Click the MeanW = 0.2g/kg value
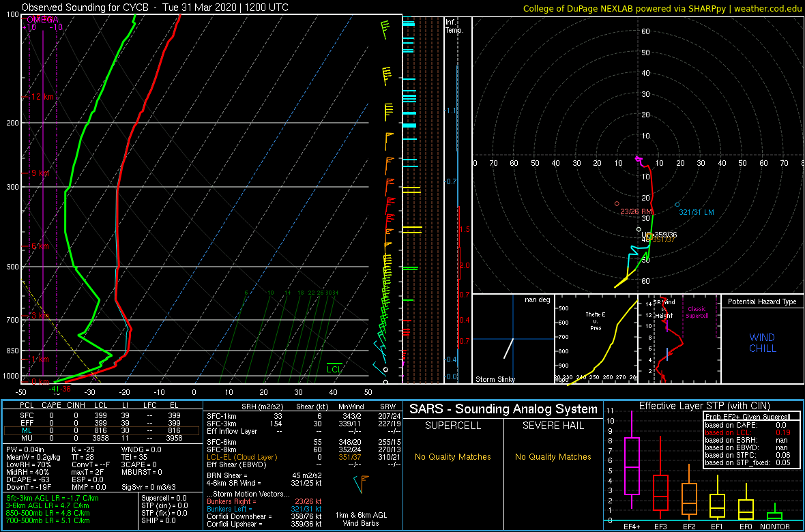 [33, 457]
